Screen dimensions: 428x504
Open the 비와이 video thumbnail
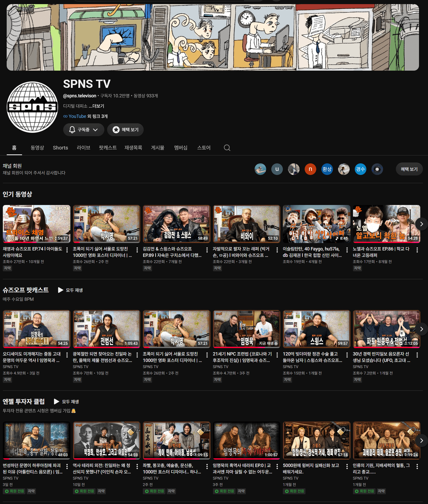pyautogui.click(x=246, y=224)
